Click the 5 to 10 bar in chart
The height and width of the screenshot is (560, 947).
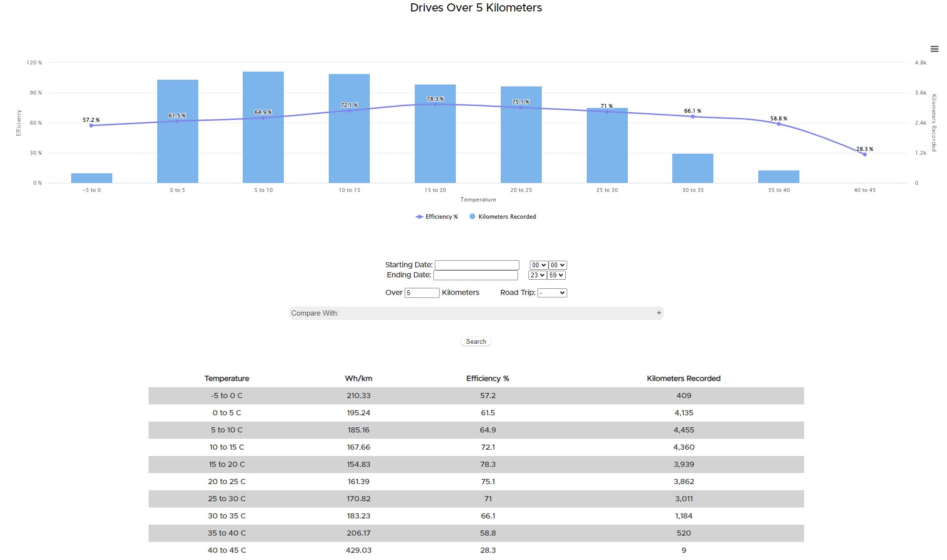pyautogui.click(x=263, y=153)
